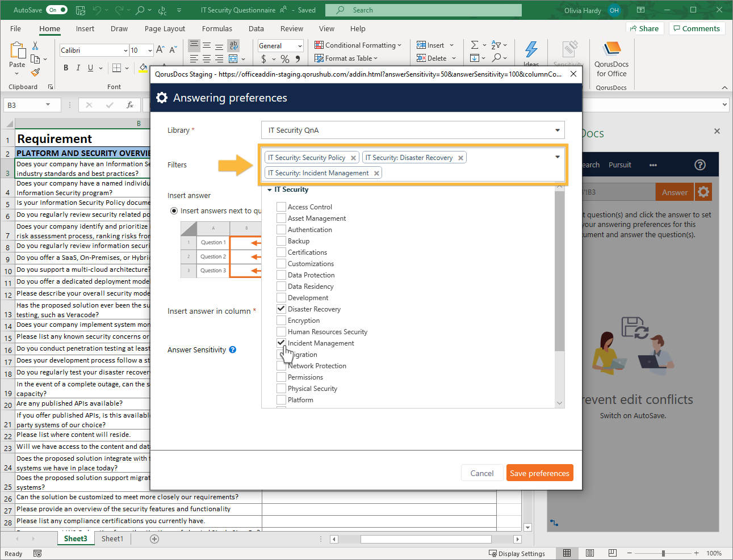The width and height of the screenshot is (733, 560).
Task: Switch to the Sheet1 tab
Action: (112, 539)
